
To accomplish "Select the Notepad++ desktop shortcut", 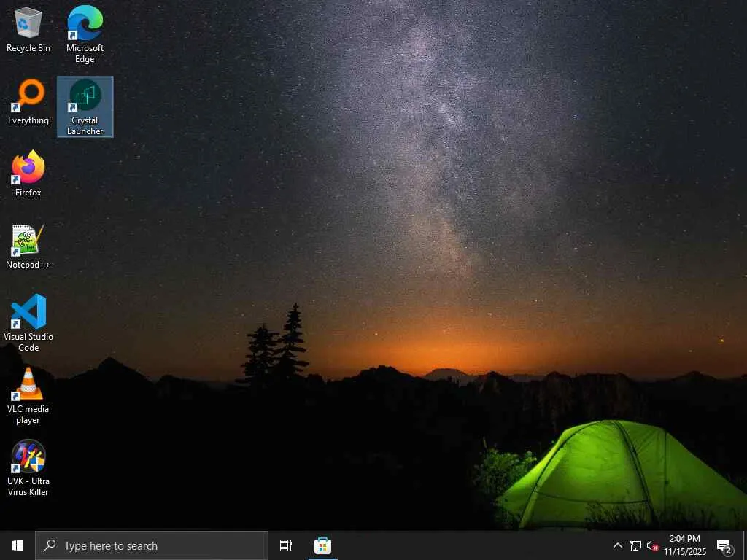I will pyautogui.click(x=28, y=246).
